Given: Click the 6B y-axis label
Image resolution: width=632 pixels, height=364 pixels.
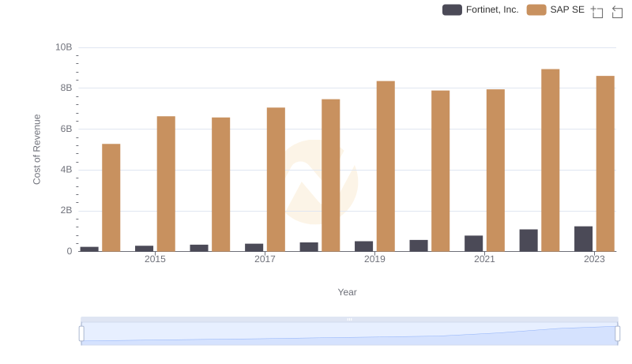Looking at the screenshot, I should coord(66,129).
